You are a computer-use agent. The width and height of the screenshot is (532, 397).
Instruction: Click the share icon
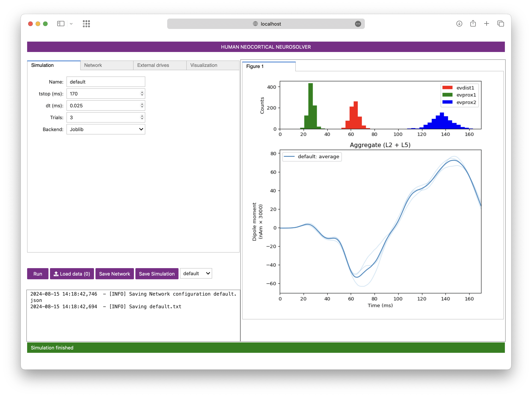(473, 23)
